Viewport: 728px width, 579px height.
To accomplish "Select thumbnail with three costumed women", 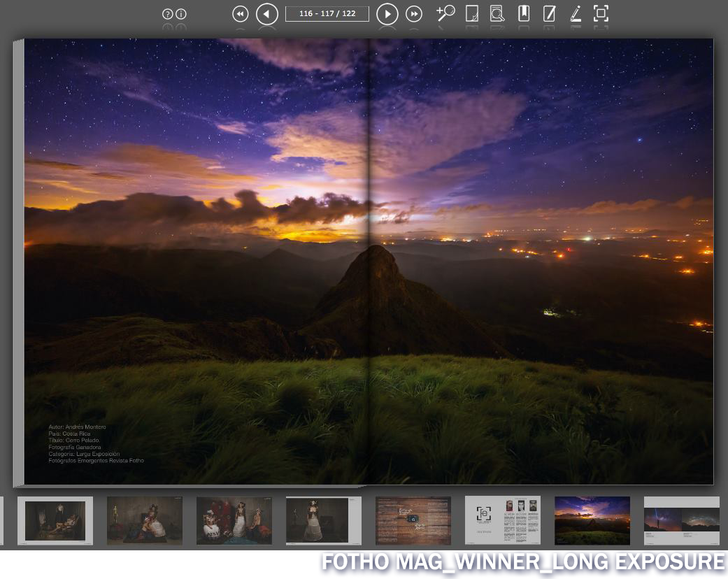I will (234, 520).
